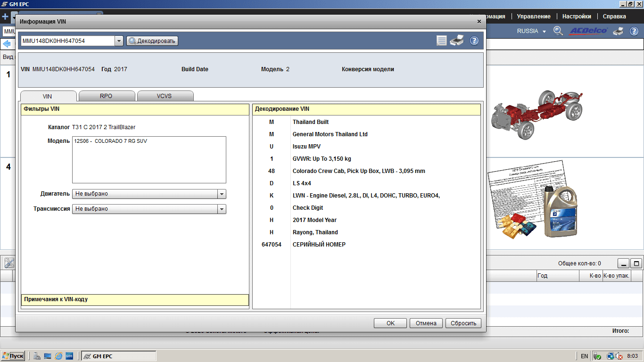Restore the GM EPC main window
The image size is (644, 362).
[630, 4]
